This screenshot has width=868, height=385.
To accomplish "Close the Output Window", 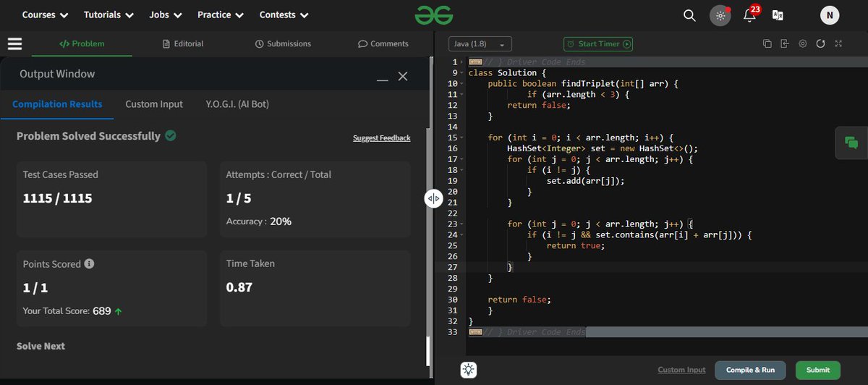I will (403, 75).
